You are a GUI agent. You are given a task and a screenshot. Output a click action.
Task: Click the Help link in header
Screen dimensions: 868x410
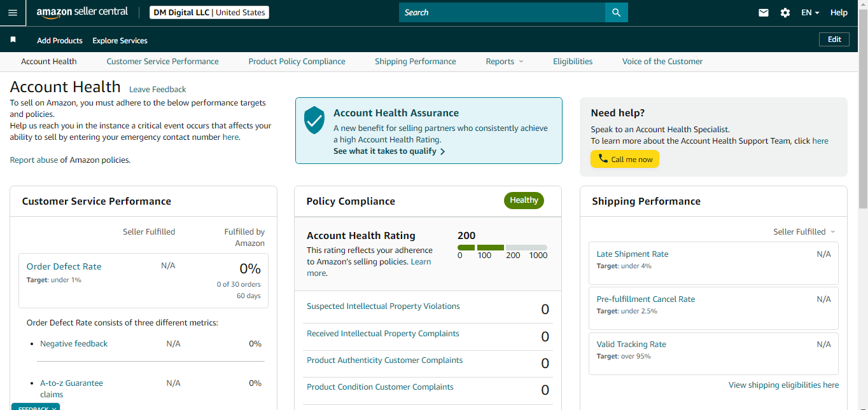(839, 13)
